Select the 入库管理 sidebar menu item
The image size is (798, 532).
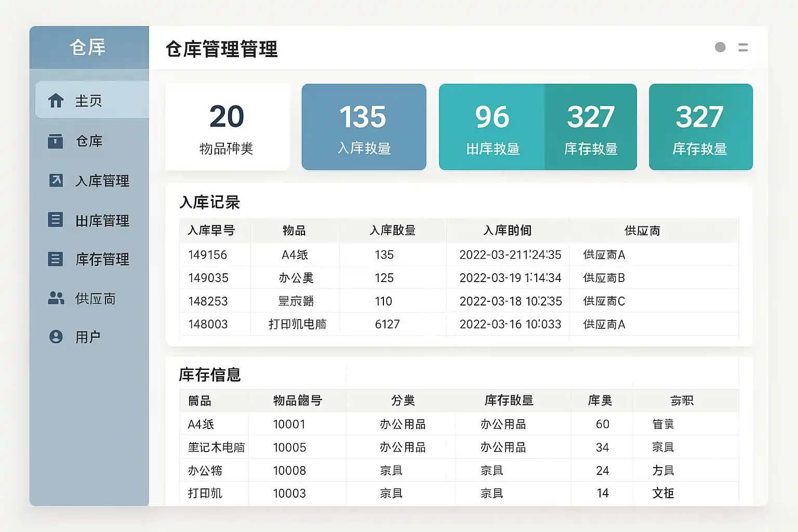coord(102,181)
